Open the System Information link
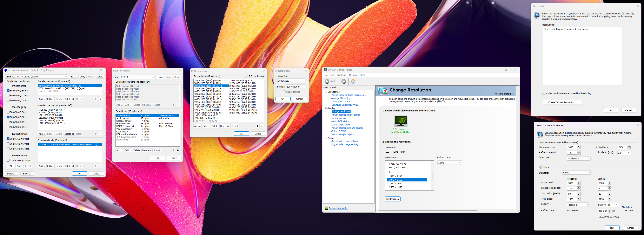The width and height of the screenshot is (644, 235). (x=338, y=208)
